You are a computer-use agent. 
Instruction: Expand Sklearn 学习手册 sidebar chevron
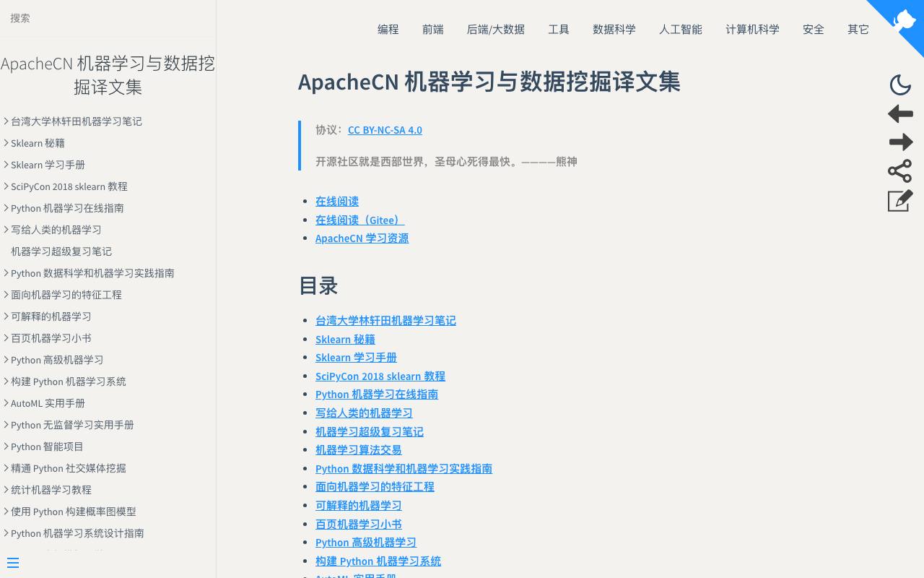click(x=6, y=165)
